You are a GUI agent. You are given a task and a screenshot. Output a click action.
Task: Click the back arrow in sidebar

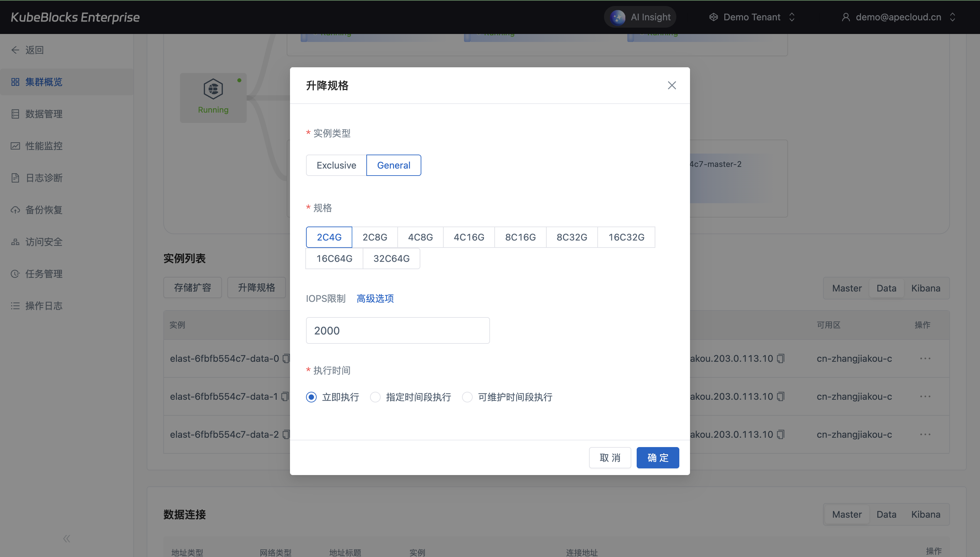pyautogui.click(x=15, y=50)
